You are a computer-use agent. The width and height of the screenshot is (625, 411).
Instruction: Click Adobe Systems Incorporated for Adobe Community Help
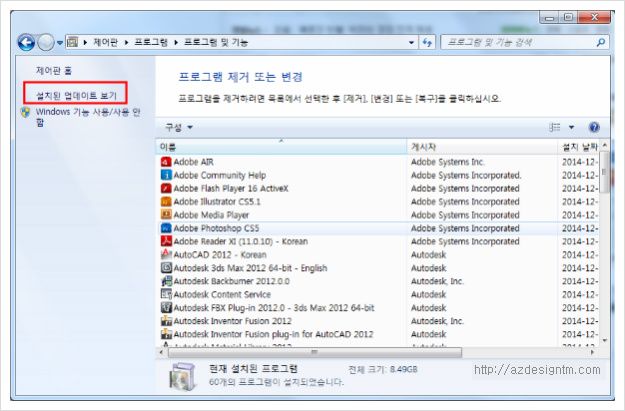click(x=466, y=175)
